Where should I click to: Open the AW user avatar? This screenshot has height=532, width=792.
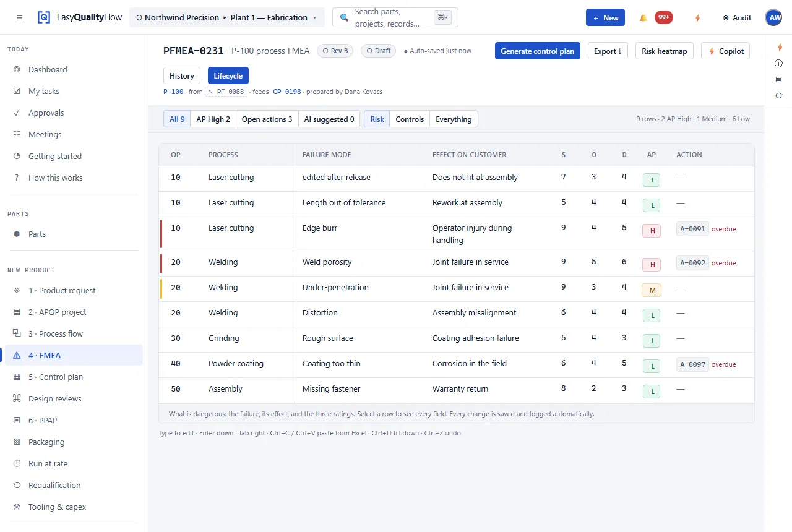tap(773, 17)
